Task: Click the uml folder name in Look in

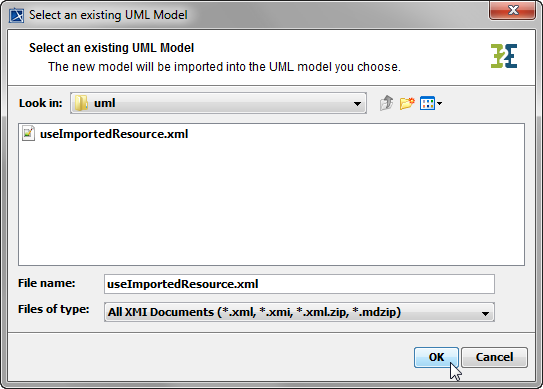Action: 105,103
